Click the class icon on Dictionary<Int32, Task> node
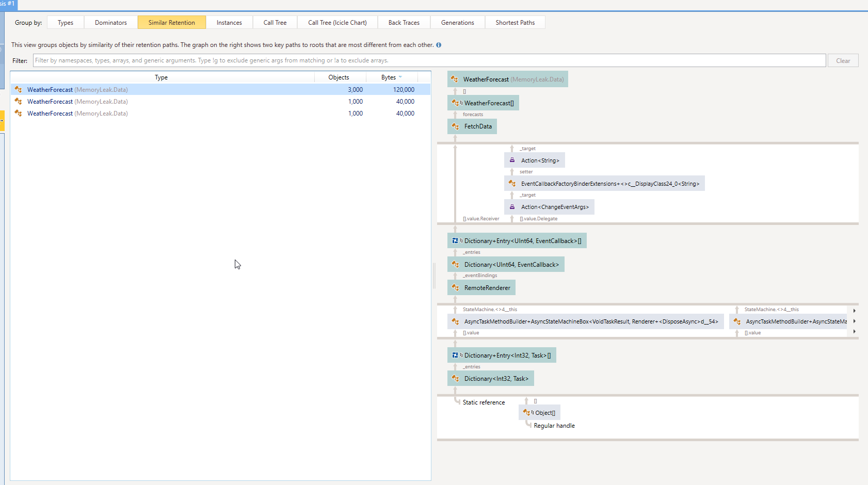 point(456,378)
